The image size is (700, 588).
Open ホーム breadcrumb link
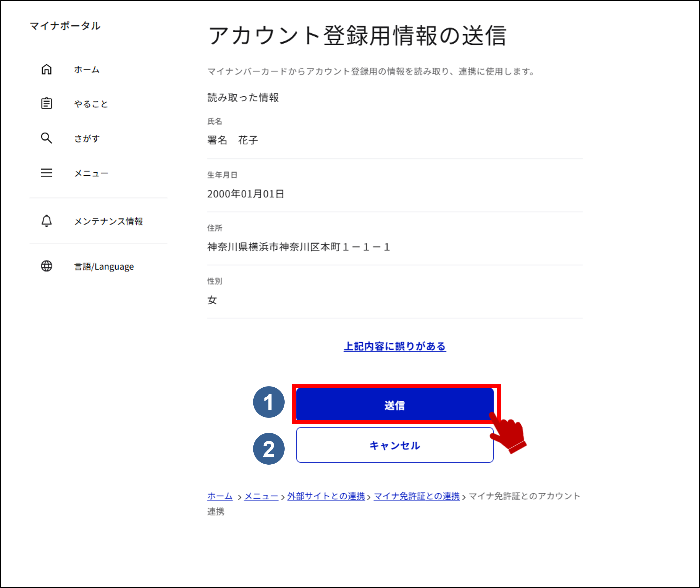click(220, 496)
